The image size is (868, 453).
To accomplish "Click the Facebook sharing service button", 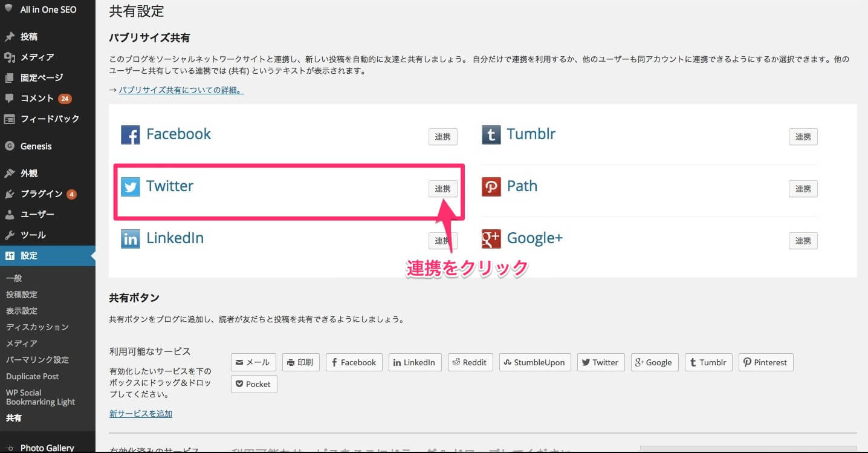I will point(354,362).
